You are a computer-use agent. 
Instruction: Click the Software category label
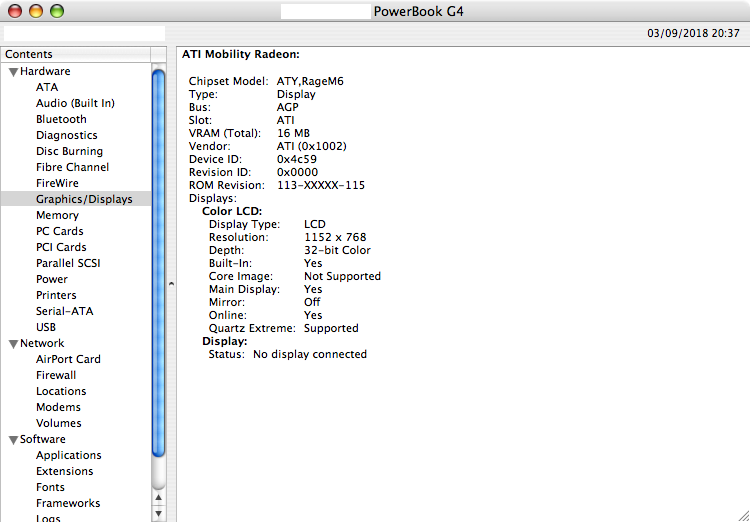43,439
